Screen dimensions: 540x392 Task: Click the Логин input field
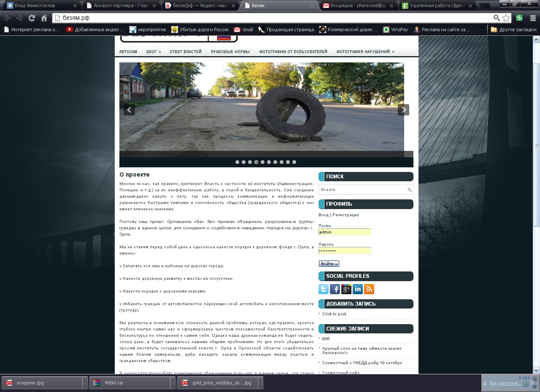click(x=345, y=232)
